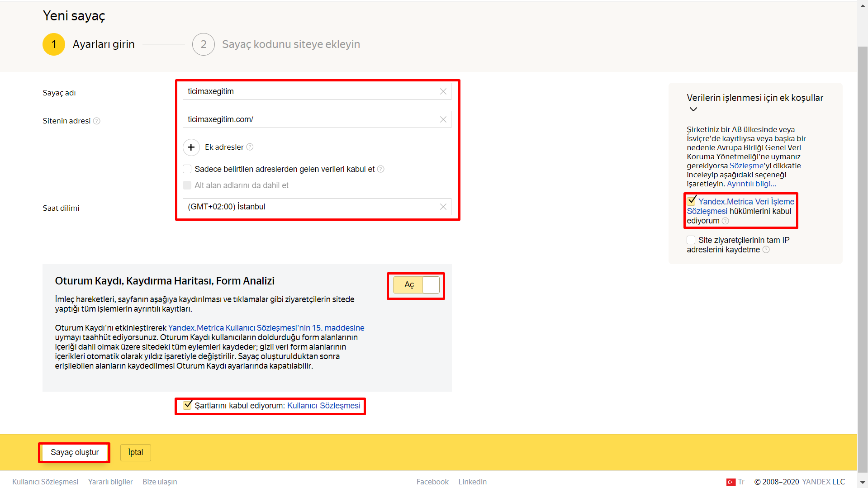Collapse 'Verilerin işlenmesi için ek koşullar' chevron

pos(693,109)
